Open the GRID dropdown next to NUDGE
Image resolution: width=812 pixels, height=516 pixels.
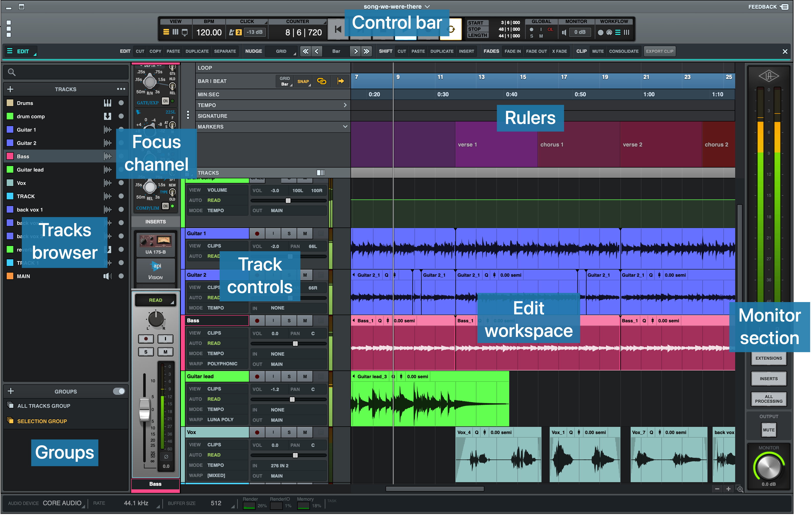pyautogui.click(x=281, y=51)
